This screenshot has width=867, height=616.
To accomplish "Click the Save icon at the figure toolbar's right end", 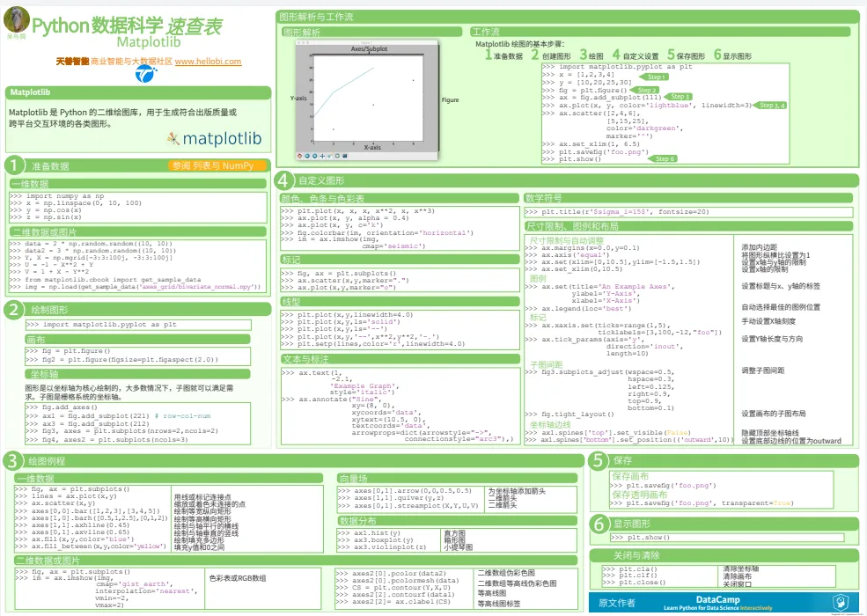I will [345, 156].
